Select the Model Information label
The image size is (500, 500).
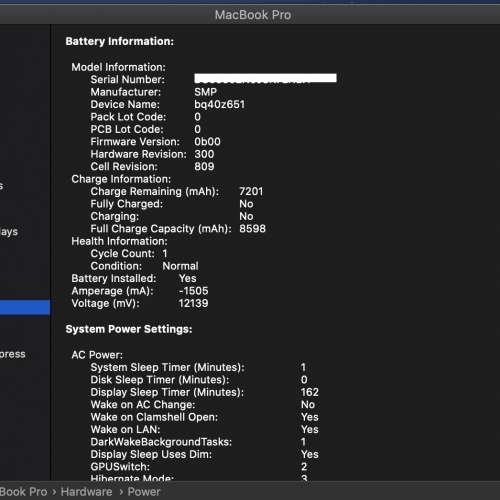(x=118, y=67)
